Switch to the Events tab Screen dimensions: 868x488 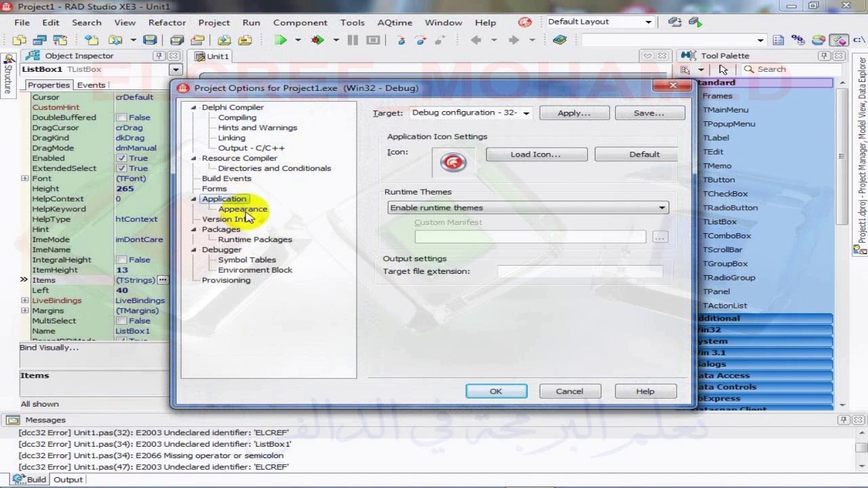(91, 85)
